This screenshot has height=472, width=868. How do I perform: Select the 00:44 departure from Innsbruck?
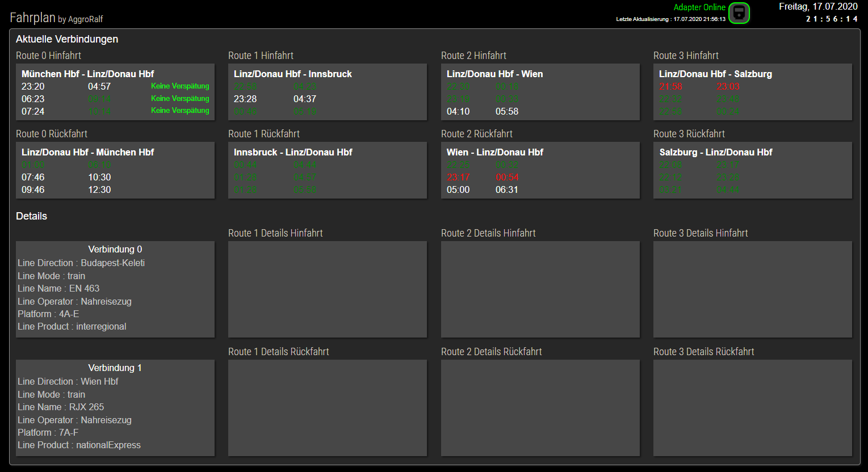tap(245, 165)
